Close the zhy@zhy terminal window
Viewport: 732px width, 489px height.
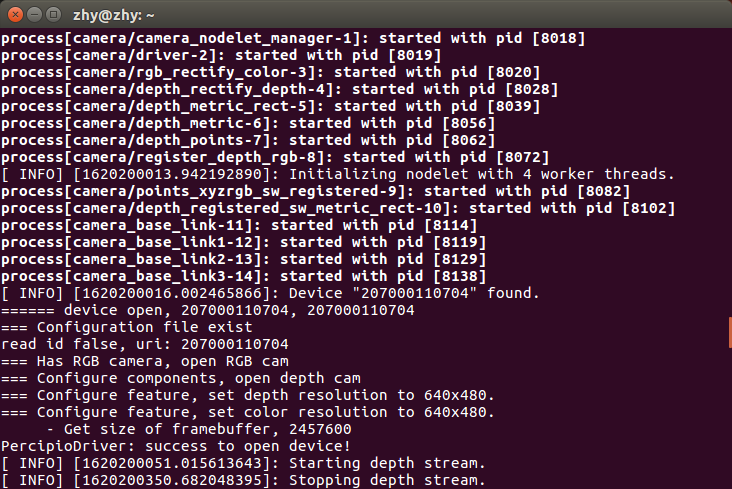click(x=15, y=14)
